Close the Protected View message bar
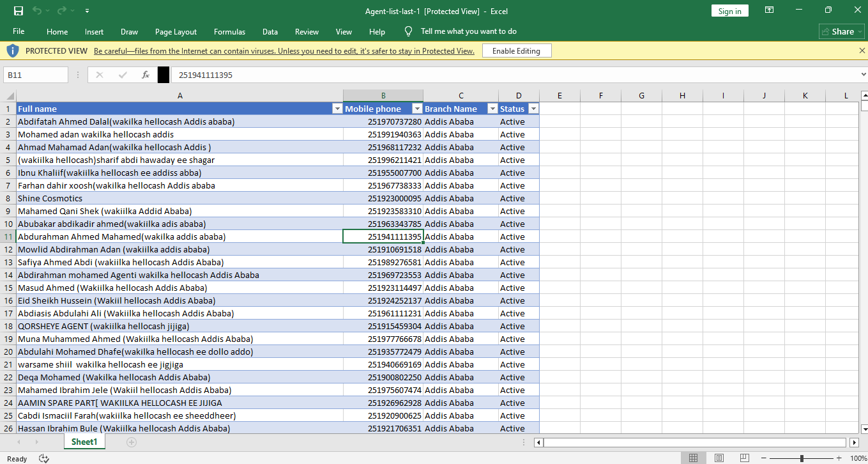 click(x=862, y=50)
